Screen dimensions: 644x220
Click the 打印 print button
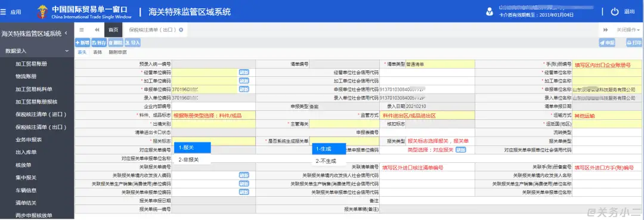pos(634,42)
